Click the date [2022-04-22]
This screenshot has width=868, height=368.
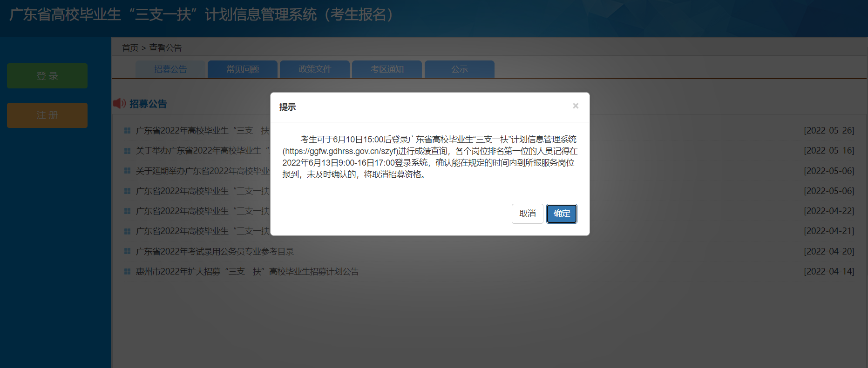[x=829, y=211]
